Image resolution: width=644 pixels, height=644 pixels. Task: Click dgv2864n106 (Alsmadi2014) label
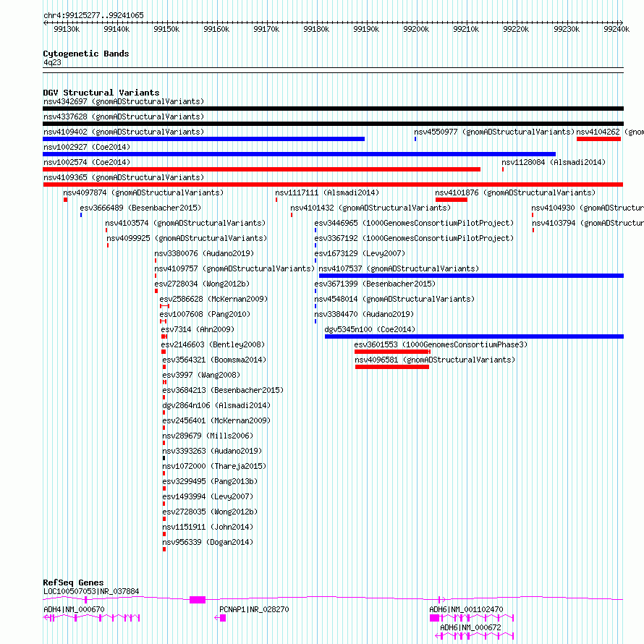(x=216, y=405)
